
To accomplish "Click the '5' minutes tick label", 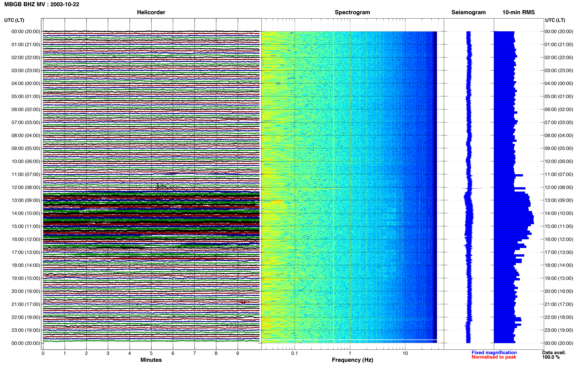I will (151, 353).
